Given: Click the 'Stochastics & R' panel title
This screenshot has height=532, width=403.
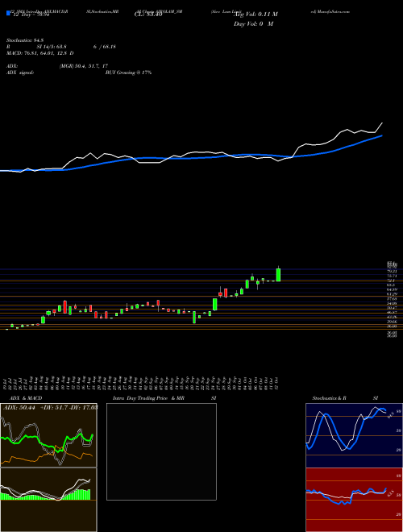Looking at the screenshot, I should pyautogui.click(x=329, y=398).
